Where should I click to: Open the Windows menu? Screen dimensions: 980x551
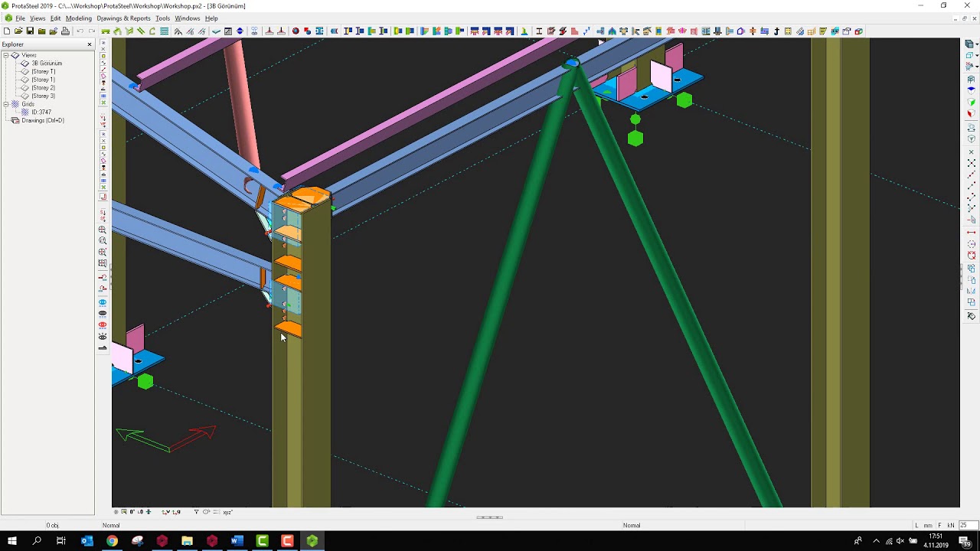coord(187,18)
